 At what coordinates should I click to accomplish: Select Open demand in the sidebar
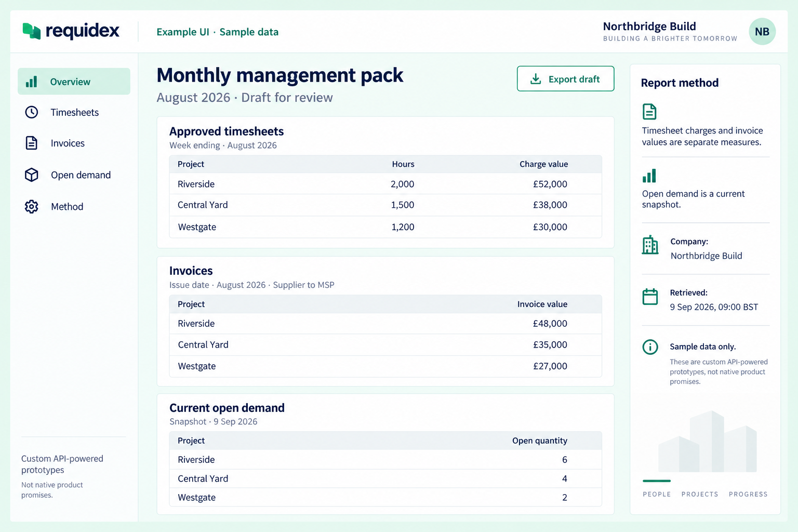74,175
